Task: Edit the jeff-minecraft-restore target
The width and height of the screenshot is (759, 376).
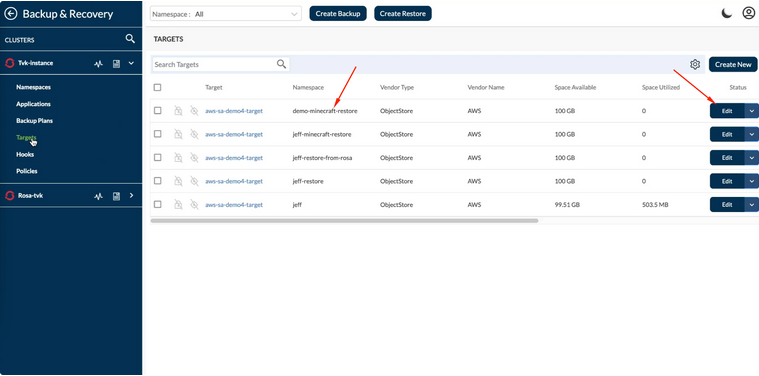Action: [727, 134]
